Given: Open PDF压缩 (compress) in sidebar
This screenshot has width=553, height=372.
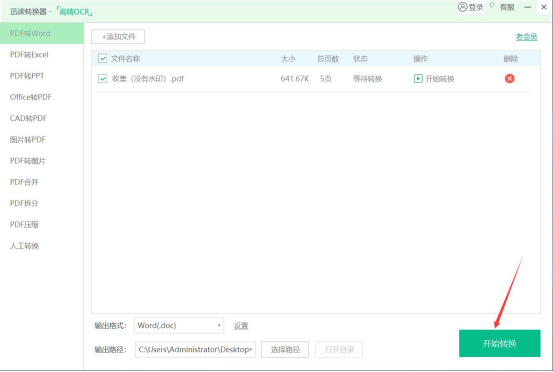Looking at the screenshot, I should click(x=42, y=224).
